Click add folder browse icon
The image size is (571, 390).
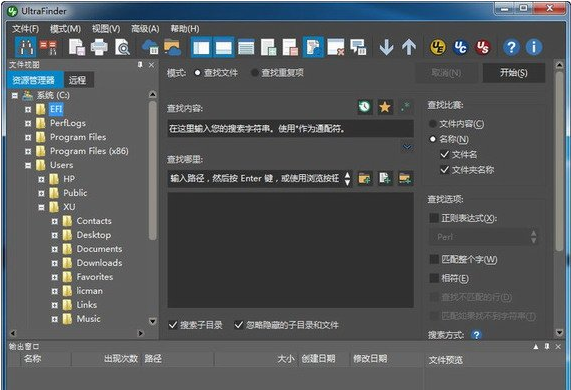tap(365, 178)
